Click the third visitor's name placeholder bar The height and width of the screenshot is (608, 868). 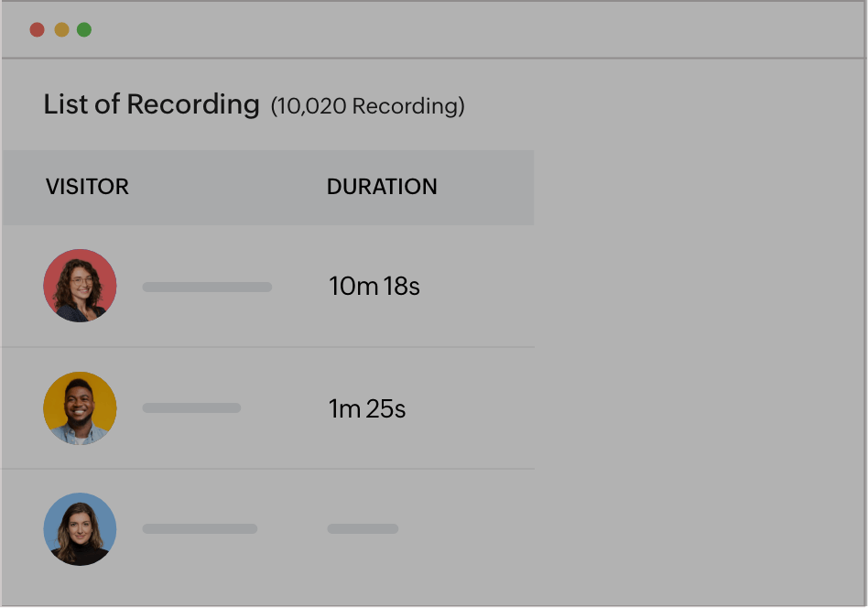(200, 529)
